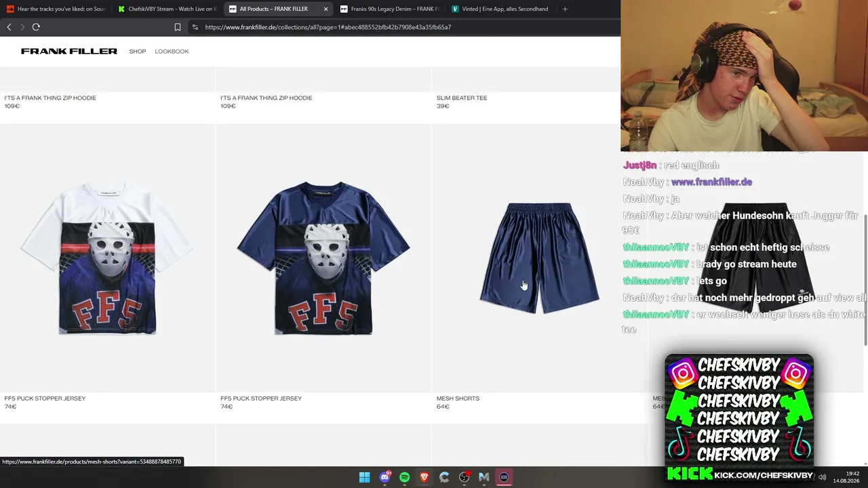This screenshot has height=488, width=868.
Task: Open the Windows Start menu
Action: [x=365, y=478]
